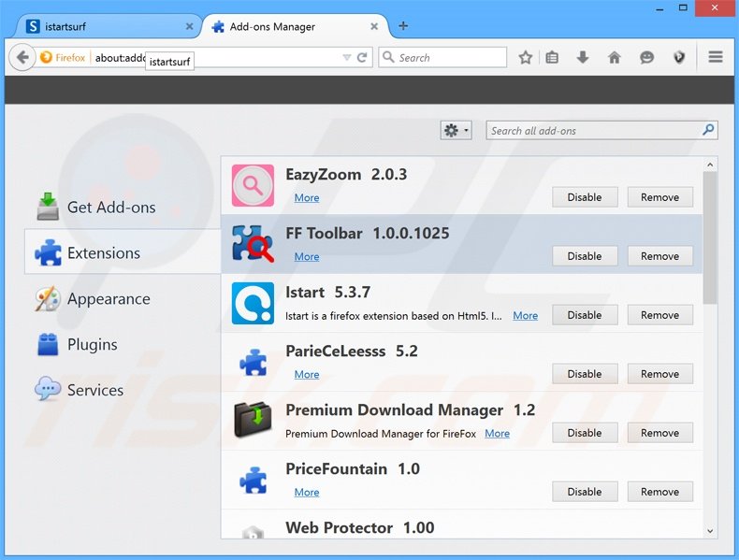Open the hamburger menu

(x=716, y=57)
